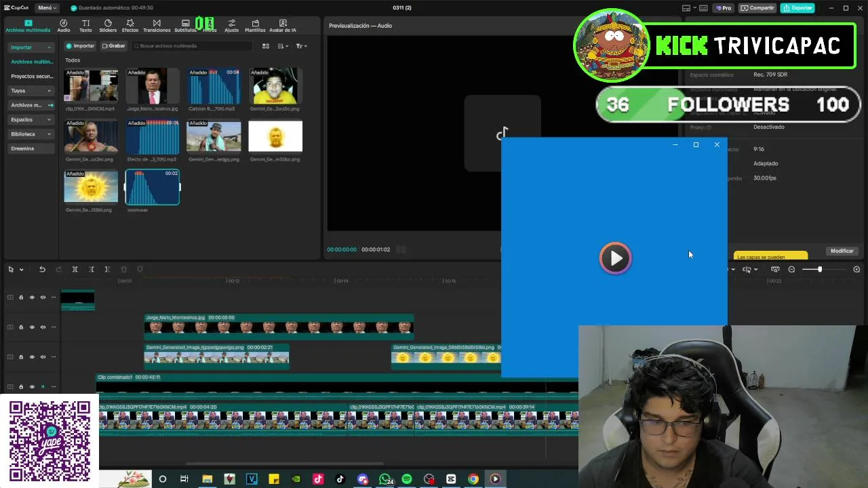Mute the Gemini_Generated_Image track audio

tap(43, 357)
